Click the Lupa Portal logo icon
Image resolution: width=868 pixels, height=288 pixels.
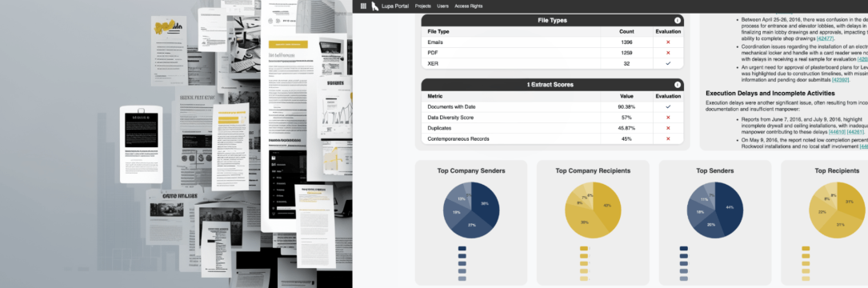pyautogui.click(x=375, y=6)
